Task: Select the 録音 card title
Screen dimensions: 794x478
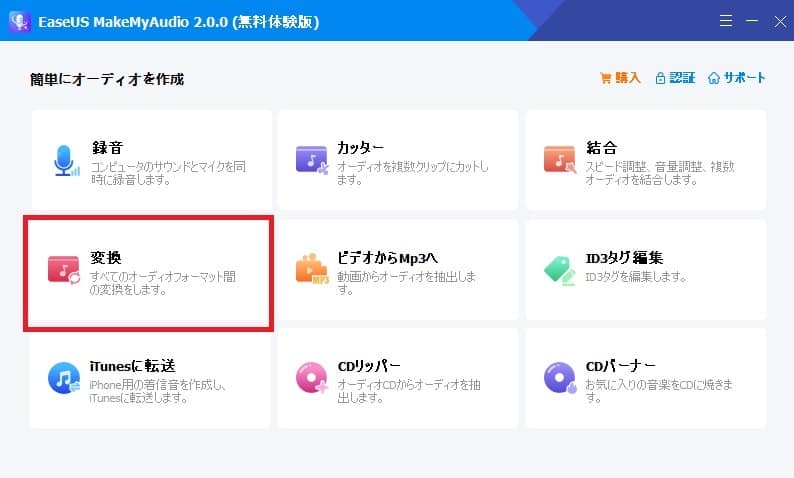Action: 107,147
